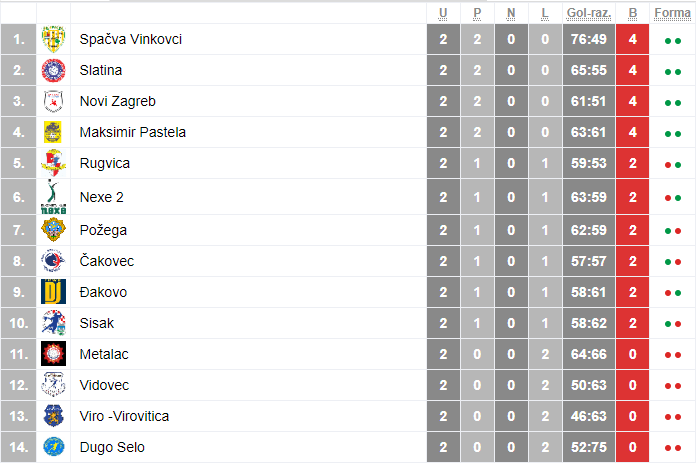The height and width of the screenshot is (463, 697).
Task: Click the U matches-played column header
Action: click(443, 13)
